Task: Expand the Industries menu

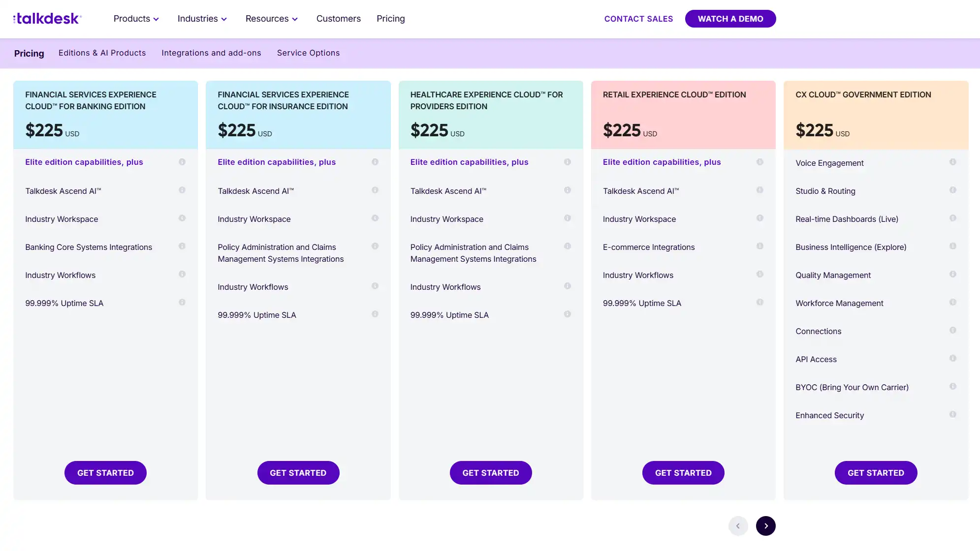Action: [202, 19]
